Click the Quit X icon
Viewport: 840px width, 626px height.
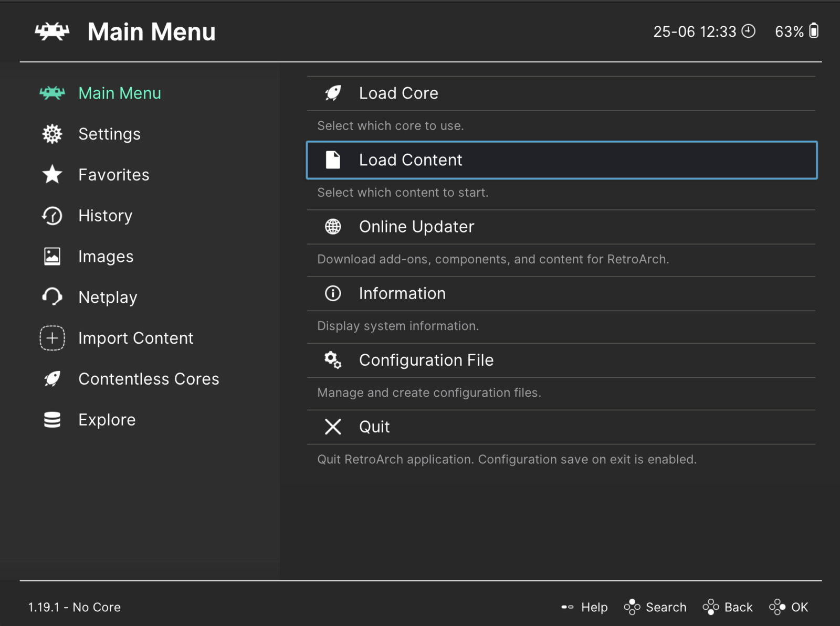point(333,427)
